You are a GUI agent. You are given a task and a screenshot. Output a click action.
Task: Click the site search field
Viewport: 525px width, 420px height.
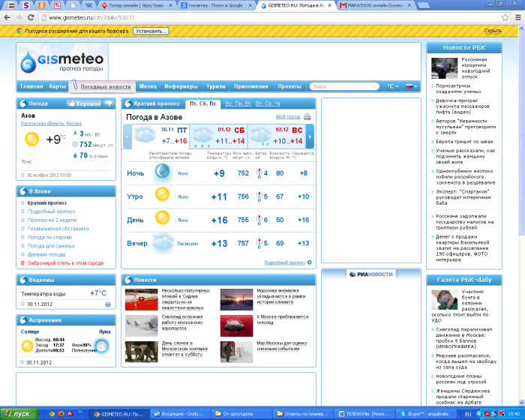pos(344,86)
